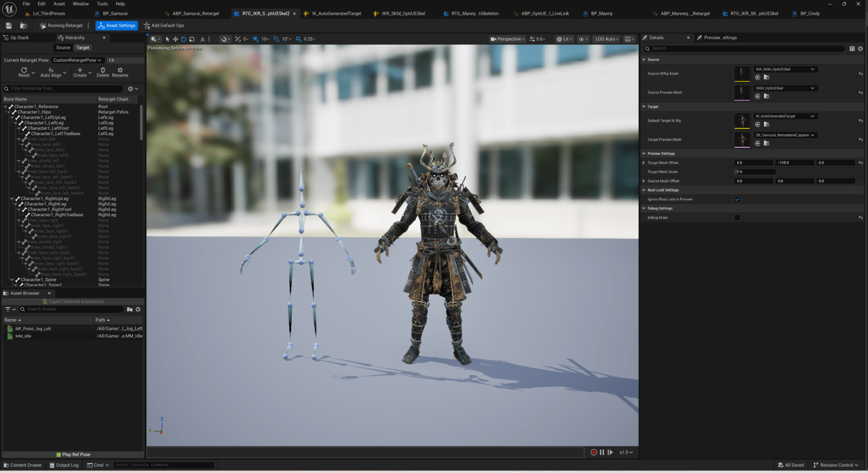The image size is (868, 473).
Task: Enable the Debug Draw checkbox
Action: (737, 218)
